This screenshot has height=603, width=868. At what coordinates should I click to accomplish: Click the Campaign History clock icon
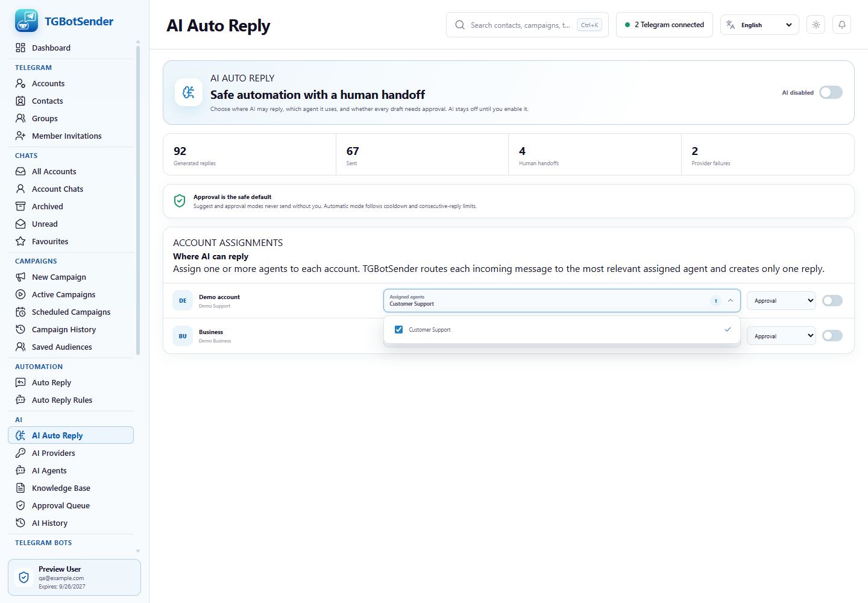20,329
